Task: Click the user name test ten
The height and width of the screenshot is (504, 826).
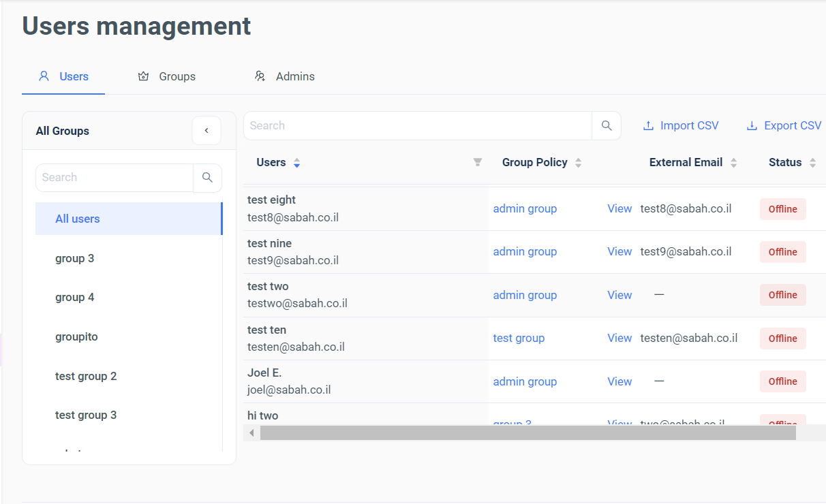Action: tap(266, 330)
